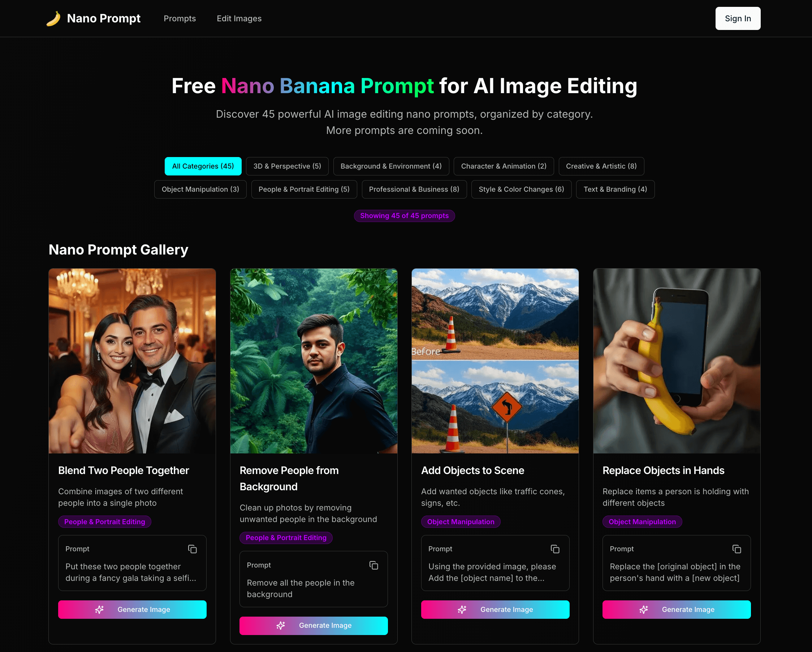Click sparkle icon on Replace Objects Generate button
This screenshot has height=652, width=812.
[644, 609]
